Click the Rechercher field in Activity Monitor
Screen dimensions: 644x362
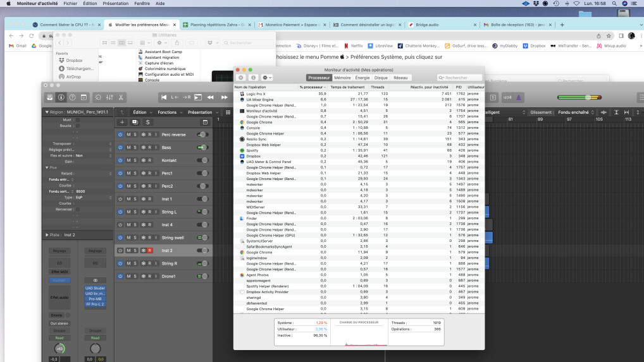pyautogui.click(x=459, y=78)
